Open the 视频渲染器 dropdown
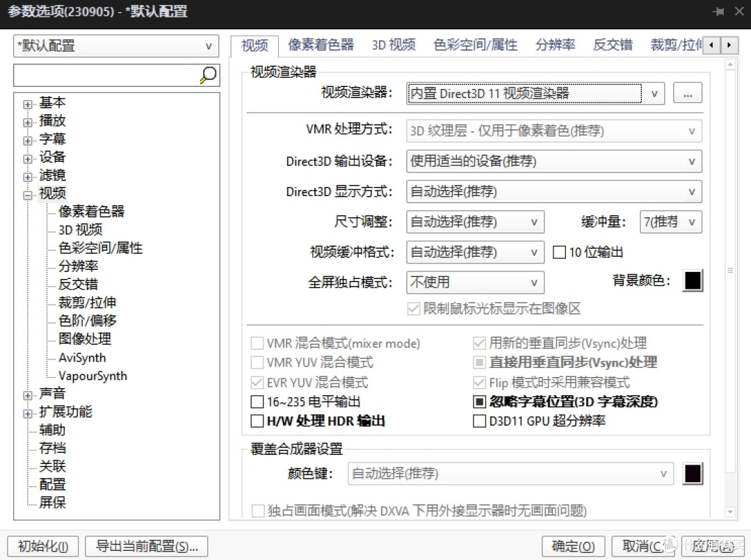751x560 pixels. point(535,93)
